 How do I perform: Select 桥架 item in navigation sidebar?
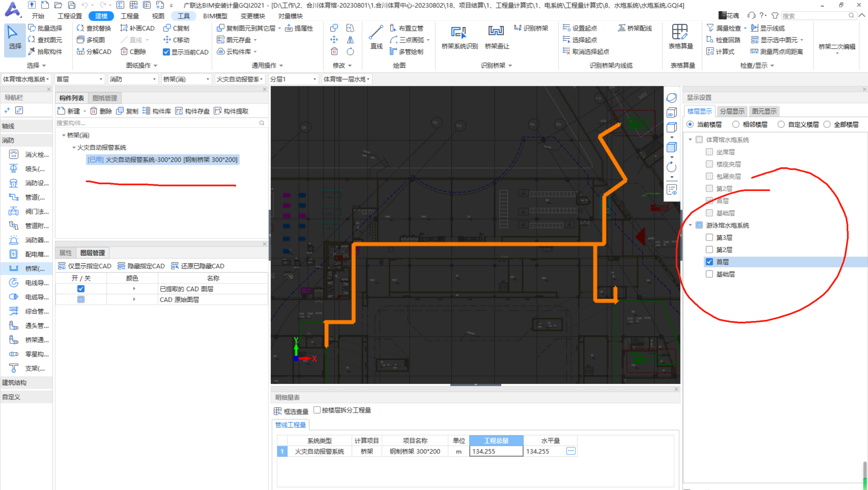pyautogui.click(x=26, y=268)
